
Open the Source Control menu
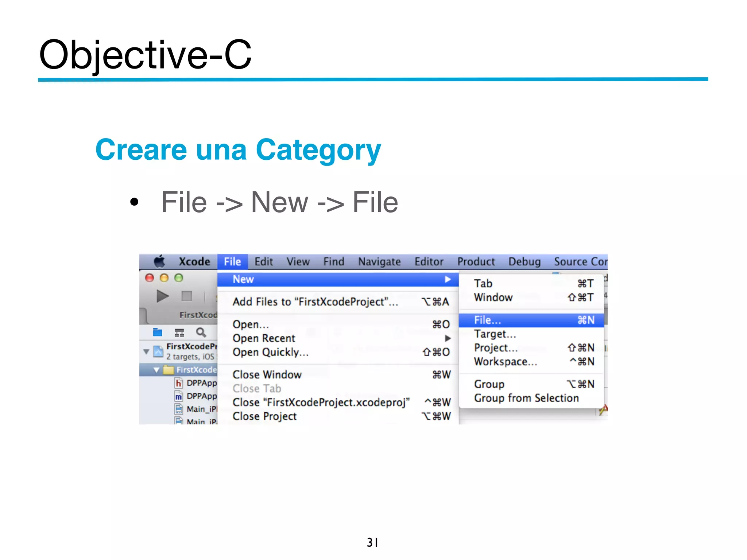tap(581, 261)
